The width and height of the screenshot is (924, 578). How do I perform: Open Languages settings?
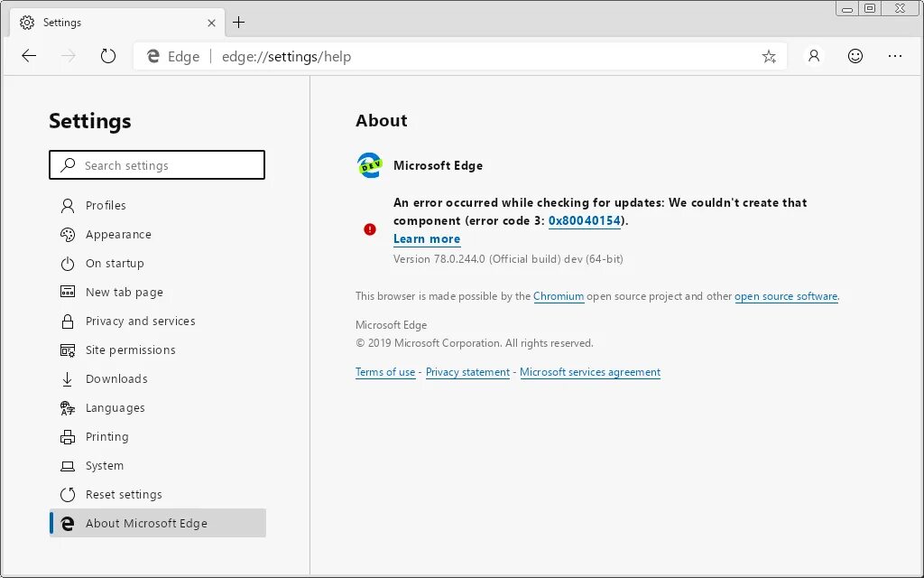tap(157, 407)
